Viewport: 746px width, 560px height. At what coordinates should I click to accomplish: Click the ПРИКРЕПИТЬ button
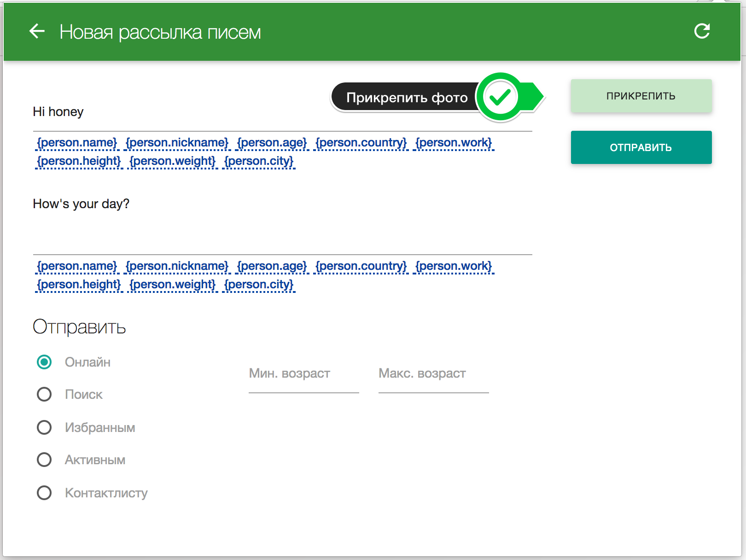click(x=641, y=96)
